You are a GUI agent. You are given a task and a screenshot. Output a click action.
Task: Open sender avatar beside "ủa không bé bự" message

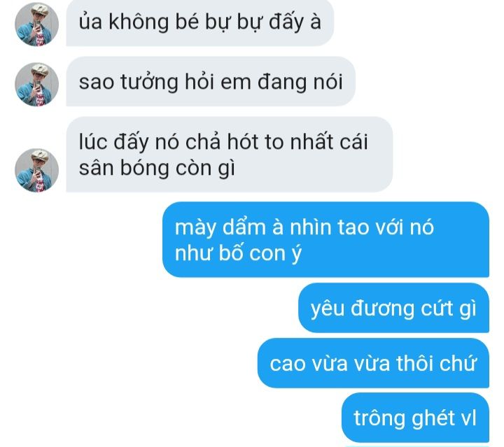click(x=36, y=24)
